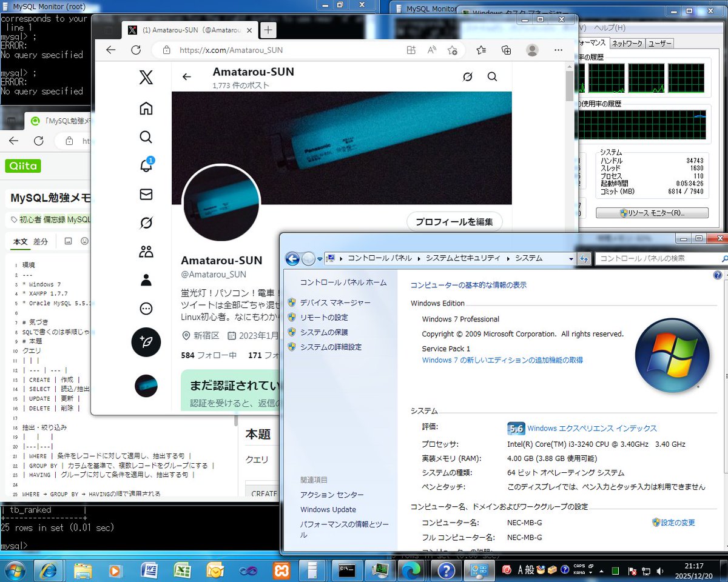Click Qiita logo in background browser
This screenshot has height=582, width=728.
click(23, 166)
